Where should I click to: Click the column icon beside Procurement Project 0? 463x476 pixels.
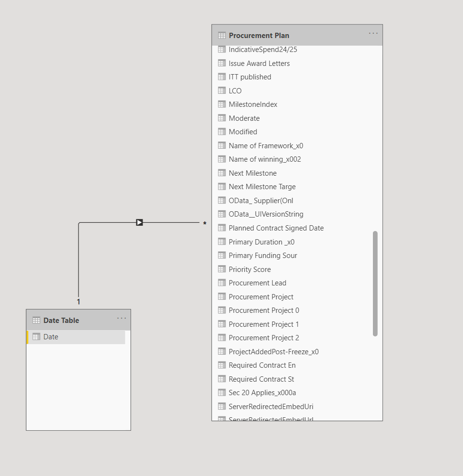(222, 310)
